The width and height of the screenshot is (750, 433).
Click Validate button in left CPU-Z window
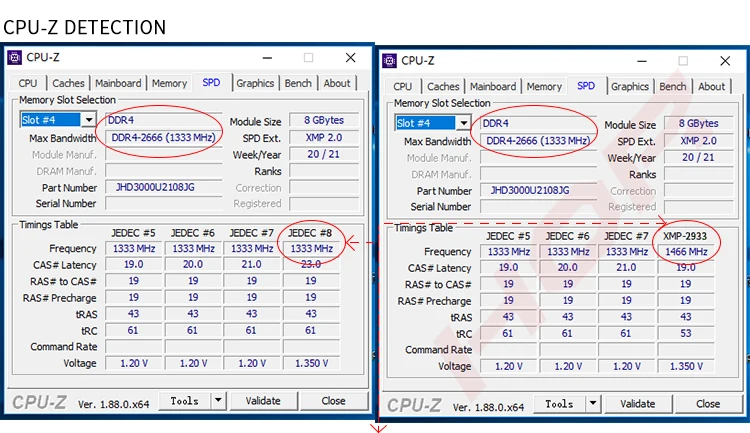click(x=263, y=401)
